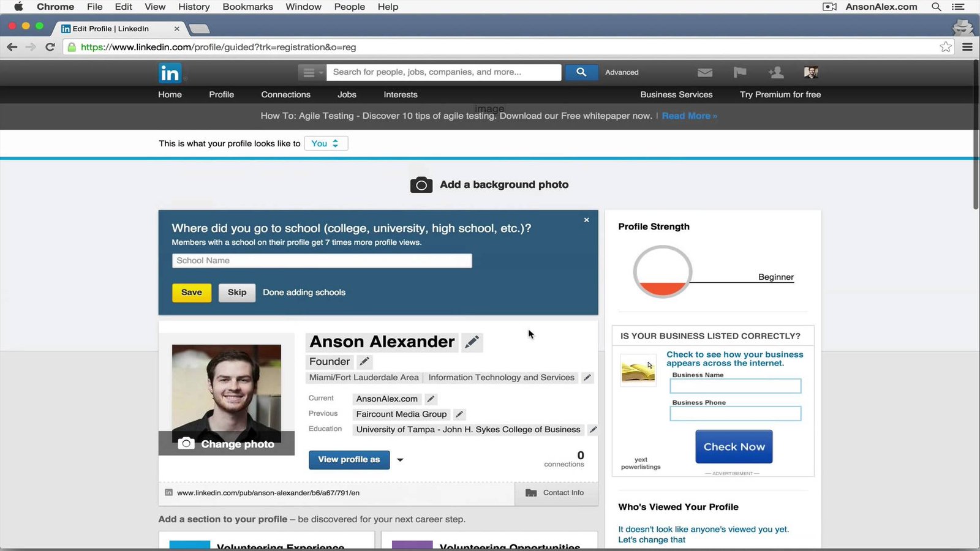This screenshot has width=980, height=551.
Task: Click the View profile as button
Action: (x=349, y=460)
